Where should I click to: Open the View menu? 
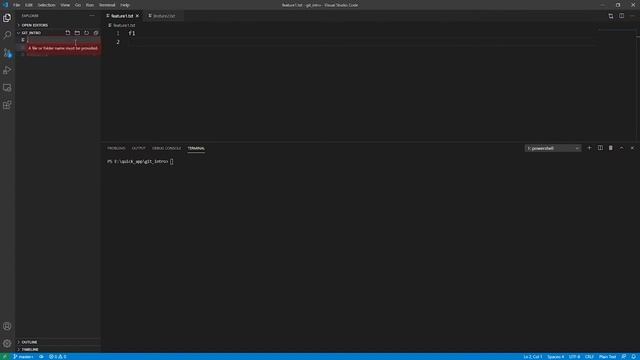[x=65, y=5]
